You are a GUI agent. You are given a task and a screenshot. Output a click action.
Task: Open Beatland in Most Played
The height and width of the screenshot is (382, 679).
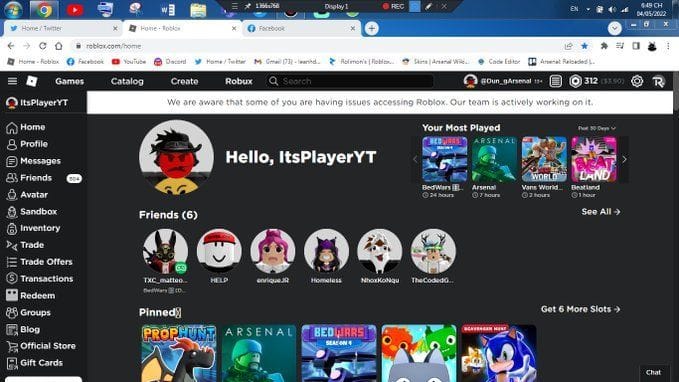(594, 159)
